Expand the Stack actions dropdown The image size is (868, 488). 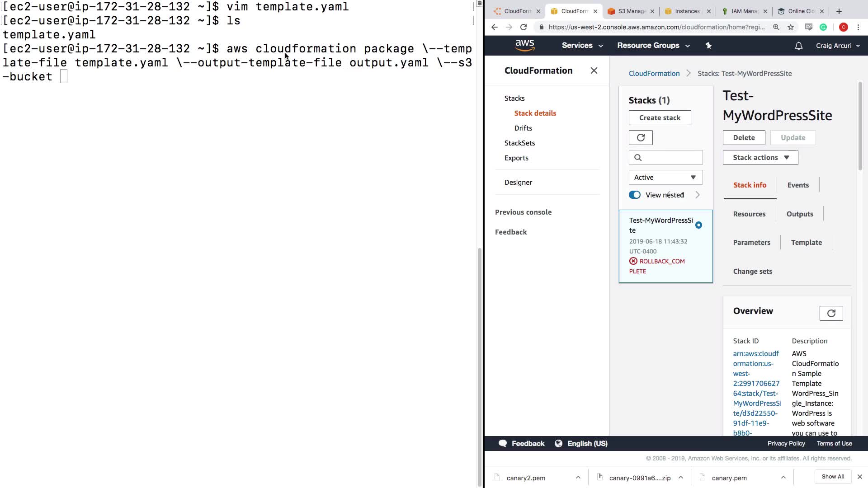pos(760,158)
